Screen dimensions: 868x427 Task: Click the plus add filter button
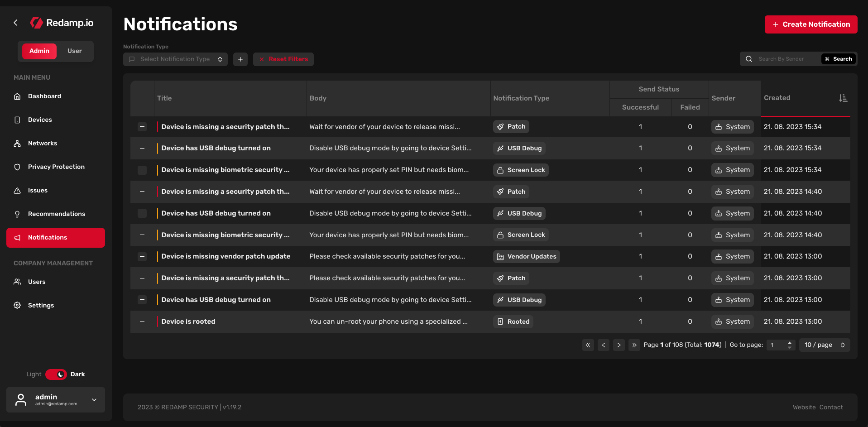click(240, 59)
